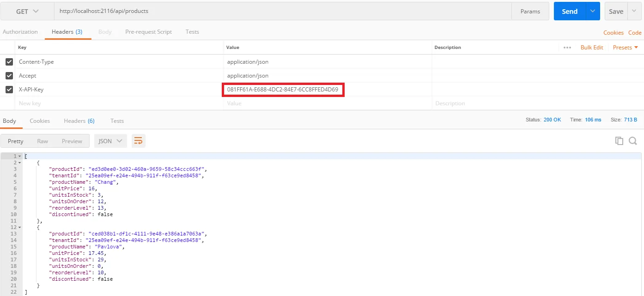Collapse the second product object at line 12

(x=19, y=228)
